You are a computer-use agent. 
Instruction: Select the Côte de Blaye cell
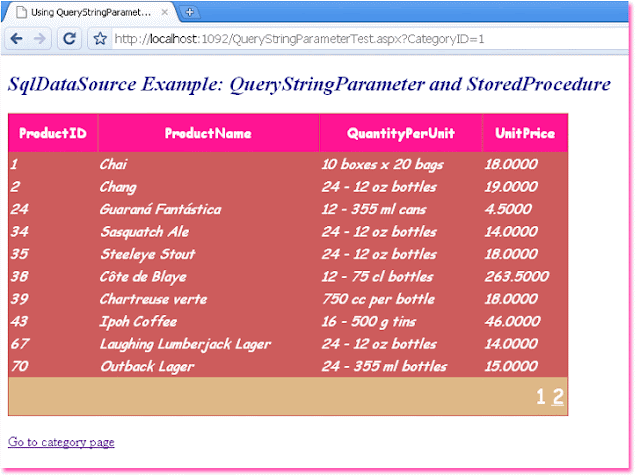[209, 276]
